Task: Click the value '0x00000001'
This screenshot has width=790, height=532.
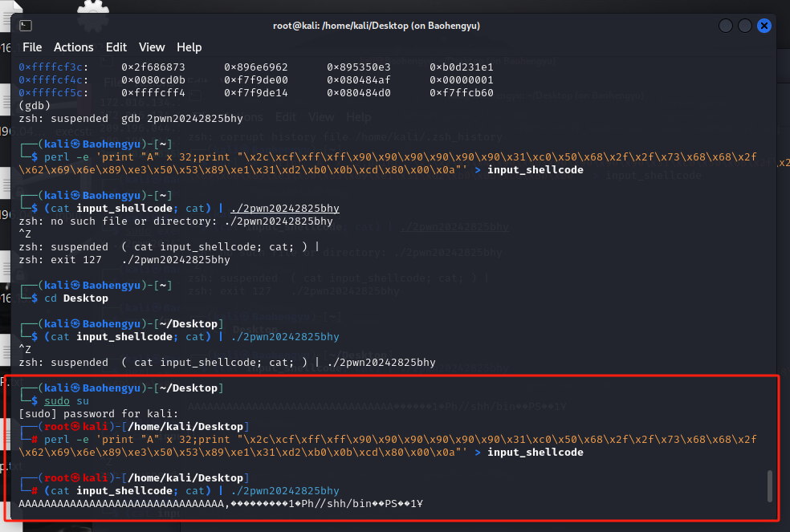Action: (x=462, y=80)
